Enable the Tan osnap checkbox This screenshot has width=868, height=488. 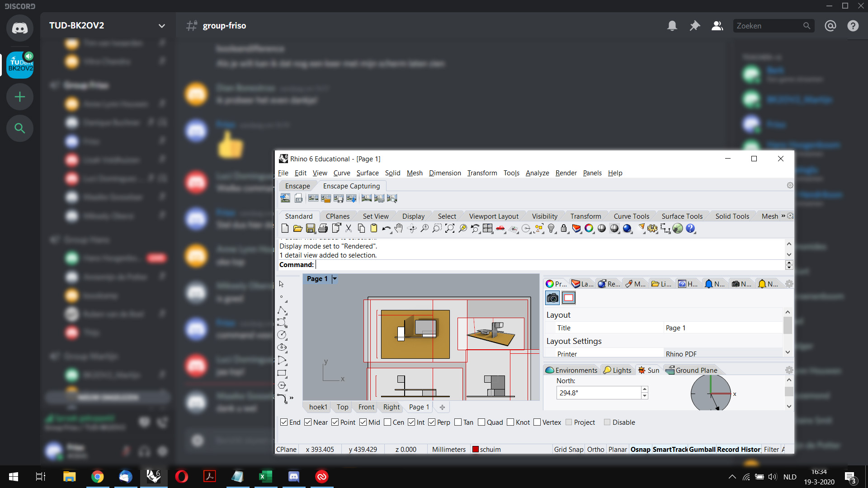point(458,422)
